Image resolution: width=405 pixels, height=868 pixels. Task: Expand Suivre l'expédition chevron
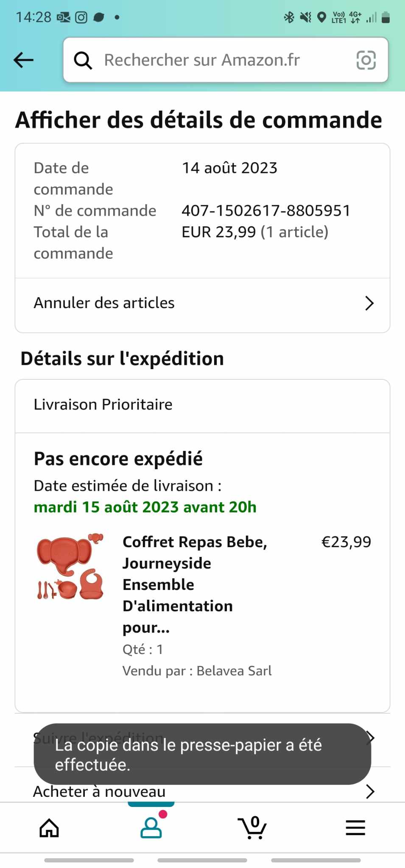(370, 737)
